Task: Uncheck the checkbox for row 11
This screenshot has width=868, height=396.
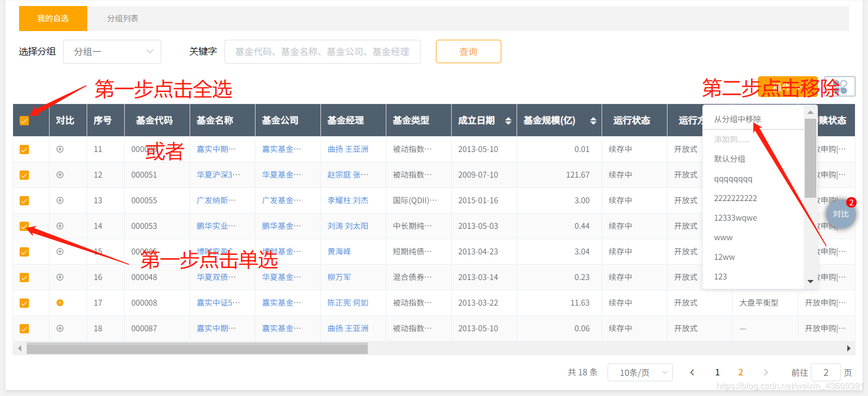Action: tap(24, 149)
